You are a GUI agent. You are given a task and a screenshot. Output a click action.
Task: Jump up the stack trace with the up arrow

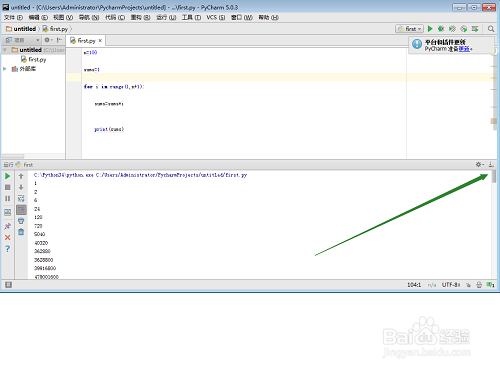[x=21, y=176]
